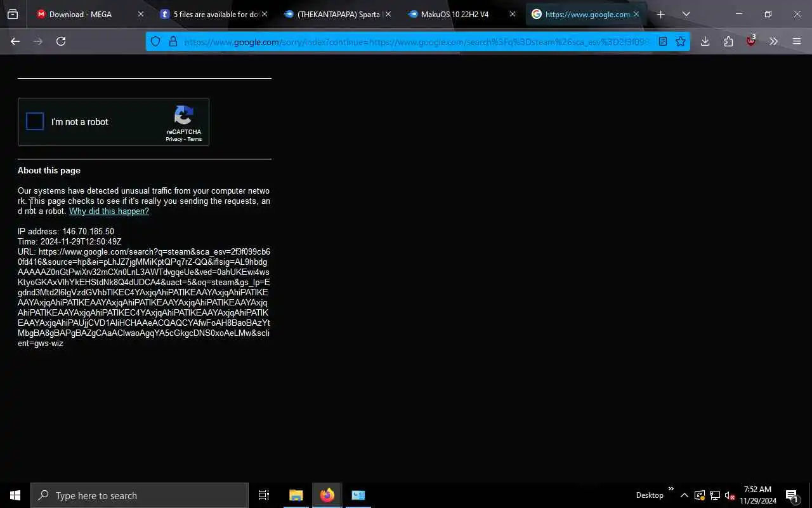Switch to the (THEKANTAPAPA) Sparta tab

coord(336,14)
